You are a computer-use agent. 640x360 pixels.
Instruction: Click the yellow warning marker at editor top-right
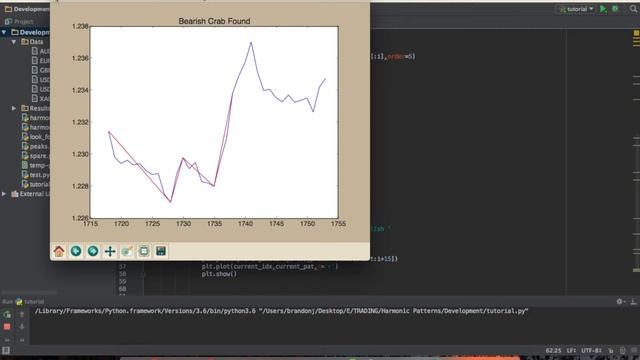(636, 33)
